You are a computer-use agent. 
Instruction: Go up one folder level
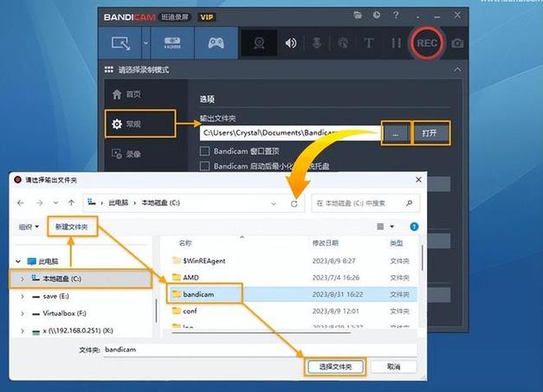click(x=71, y=202)
